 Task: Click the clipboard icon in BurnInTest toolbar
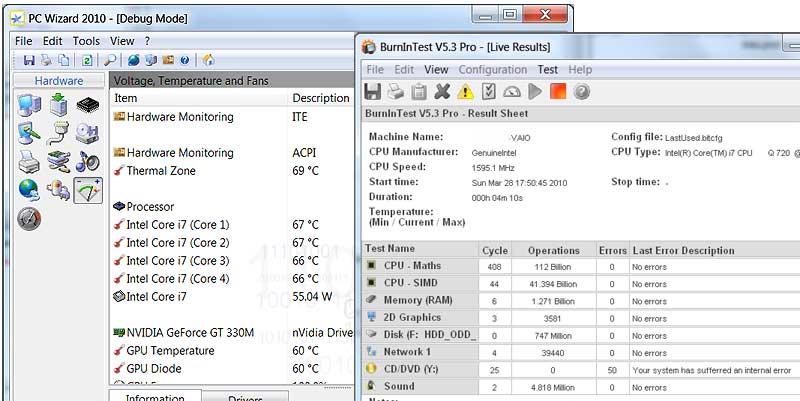coord(419,92)
